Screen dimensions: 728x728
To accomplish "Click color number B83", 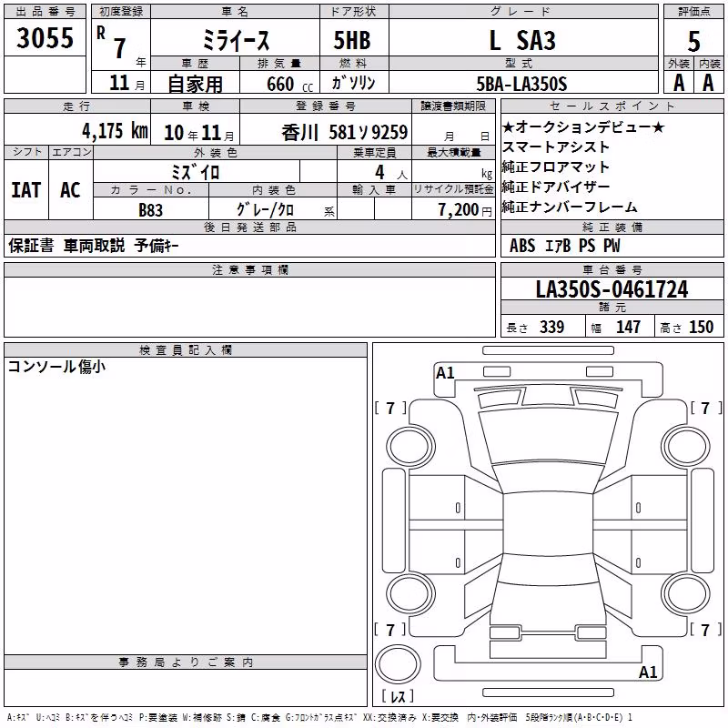I will [151, 210].
